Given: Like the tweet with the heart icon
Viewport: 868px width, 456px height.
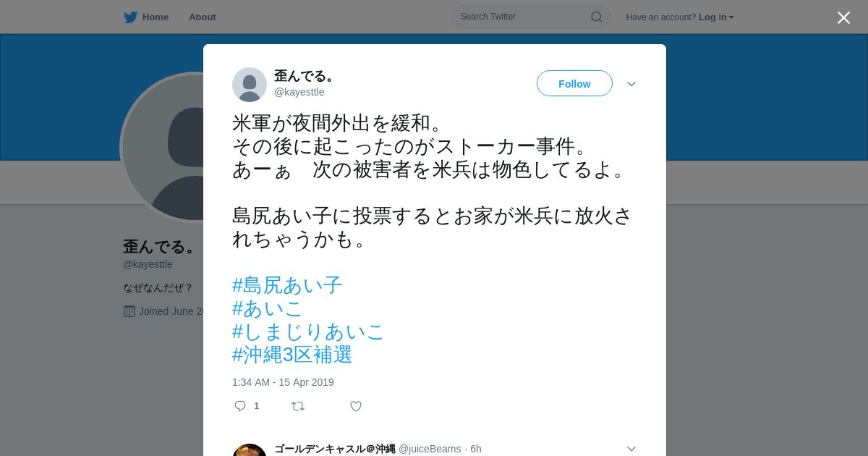Looking at the screenshot, I should coord(356,406).
